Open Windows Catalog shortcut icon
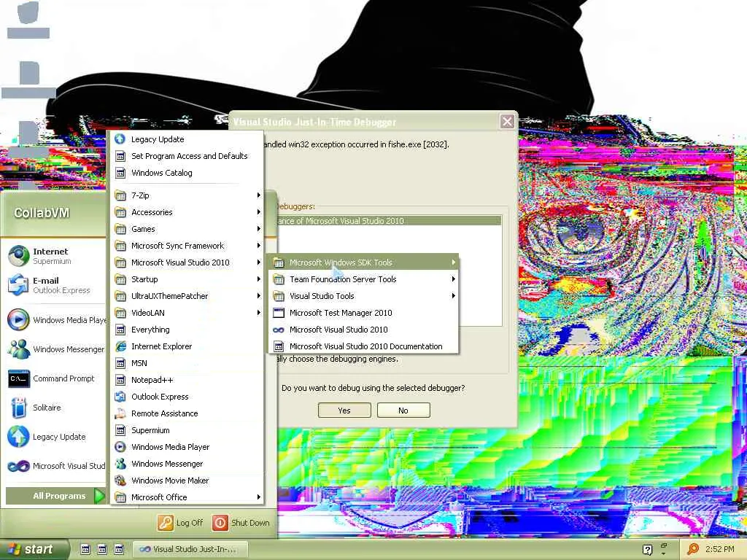747x560 pixels. click(x=120, y=173)
